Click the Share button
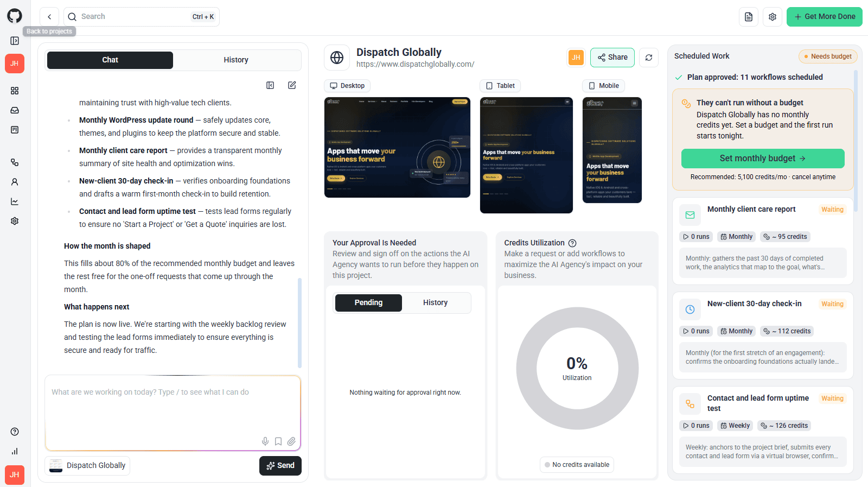This screenshot has height=487, width=868. pyautogui.click(x=612, y=58)
